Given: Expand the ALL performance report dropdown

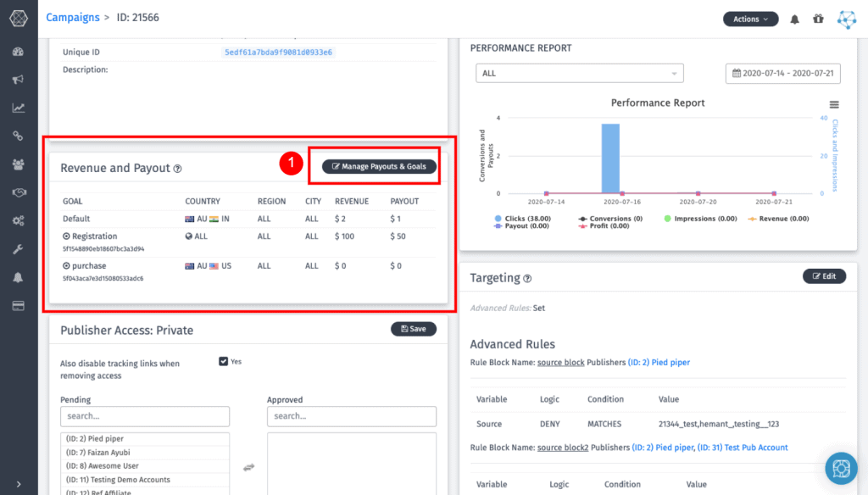Looking at the screenshot, I should (x=579, y=74).
